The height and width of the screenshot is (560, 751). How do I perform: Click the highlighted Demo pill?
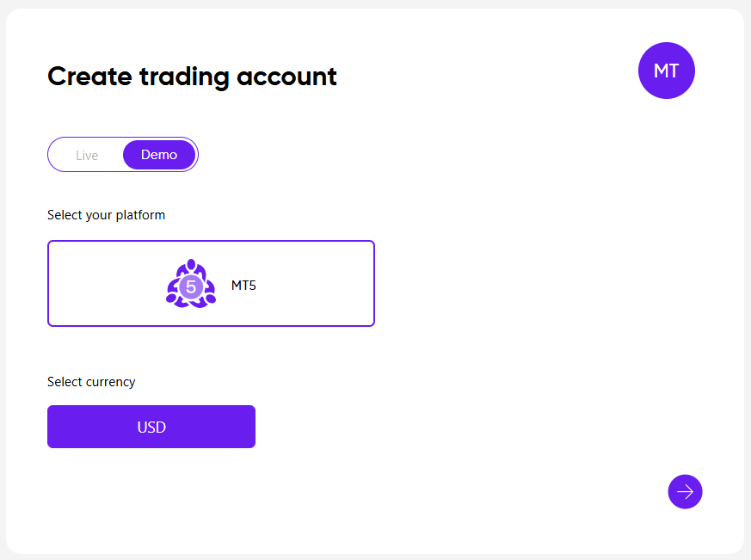pyautogui.click(x=159, y=155)
